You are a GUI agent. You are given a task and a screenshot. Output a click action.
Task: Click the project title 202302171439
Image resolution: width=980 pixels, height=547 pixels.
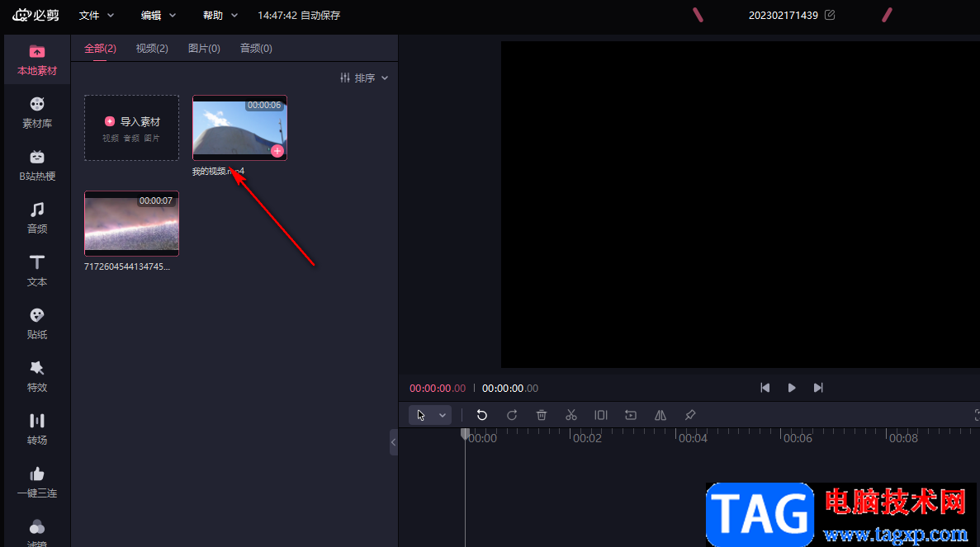784,15
